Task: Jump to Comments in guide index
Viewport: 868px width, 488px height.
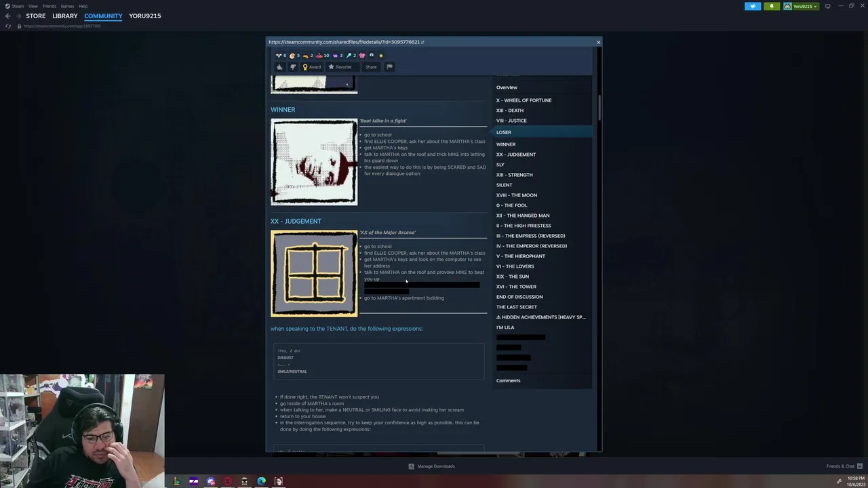Action: [508, 381]
